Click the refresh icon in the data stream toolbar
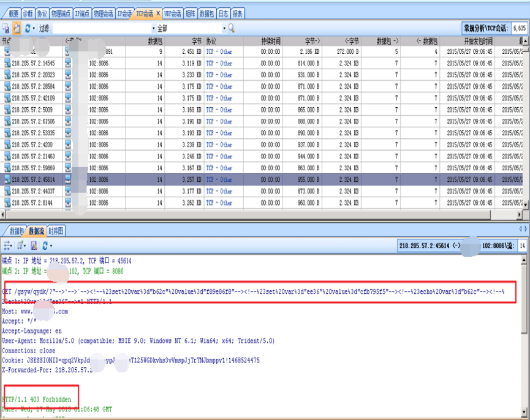The height and width of the screenshot is (420, 530). [x=44, y=246]
